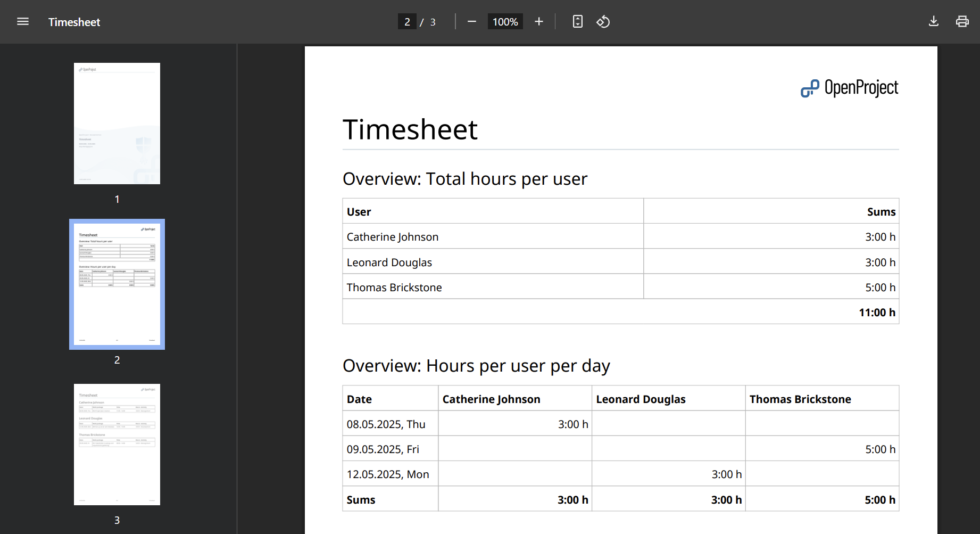Image resolution: width=980 pixels, height=534 pixels.
Task: Rotate the document counterclockwise
Action: [603, 21]
